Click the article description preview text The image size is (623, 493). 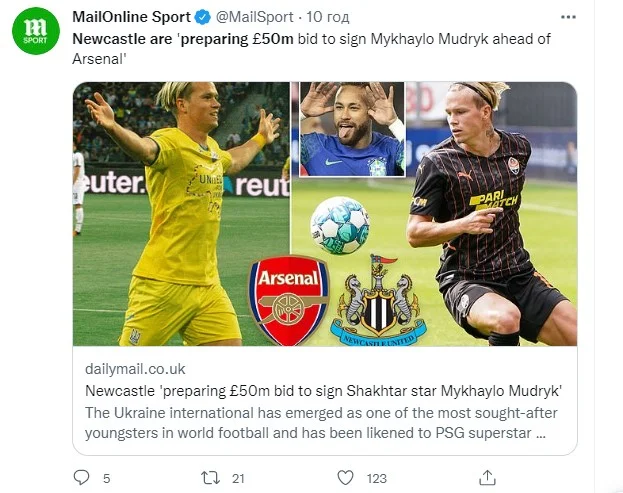(x=321, y=423)
